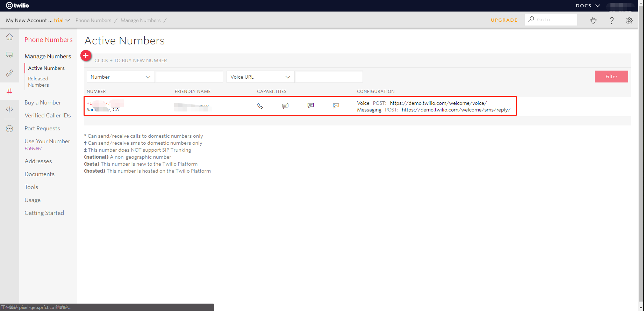Click the NUMBER column header
644x311 pixels.
pos(96,92)
